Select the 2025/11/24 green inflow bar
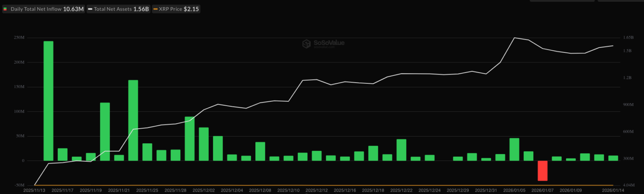Image resolution: width=644 pixels, height=194 pixels. tap(133, 120)
